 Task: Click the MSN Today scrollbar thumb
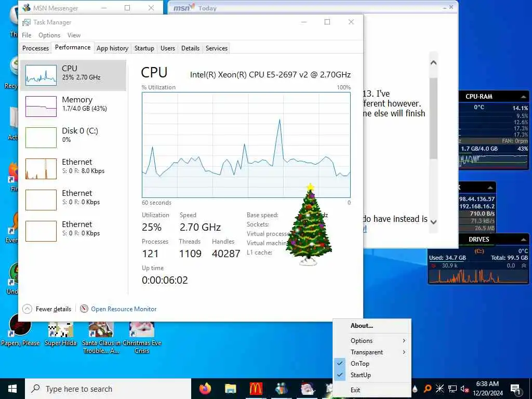pos(433,118)
